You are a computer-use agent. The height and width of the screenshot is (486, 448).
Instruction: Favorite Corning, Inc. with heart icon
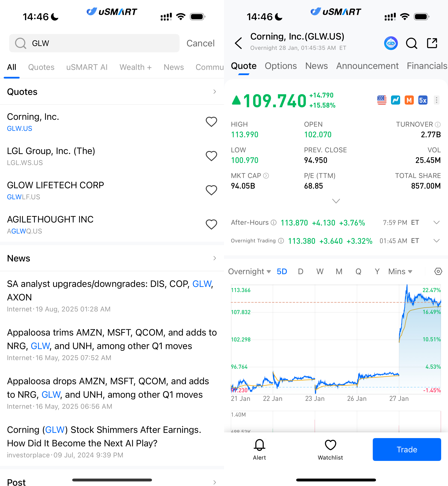point(211,122)
